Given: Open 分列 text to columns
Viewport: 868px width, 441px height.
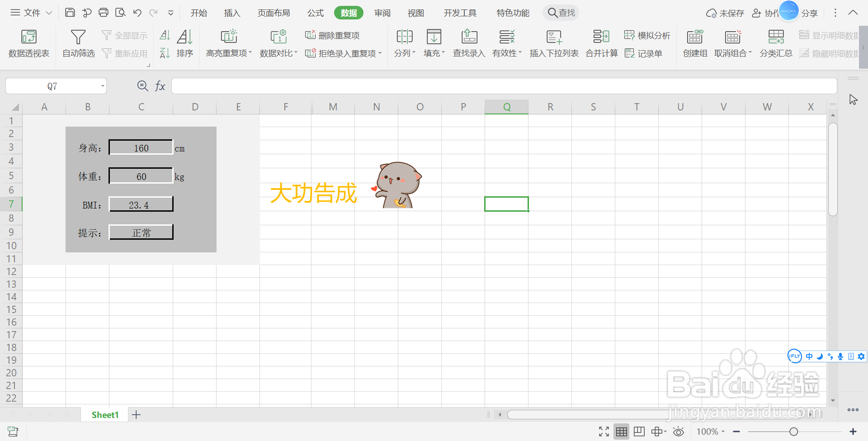Looking at the screenshot, I should pos(404,43).
